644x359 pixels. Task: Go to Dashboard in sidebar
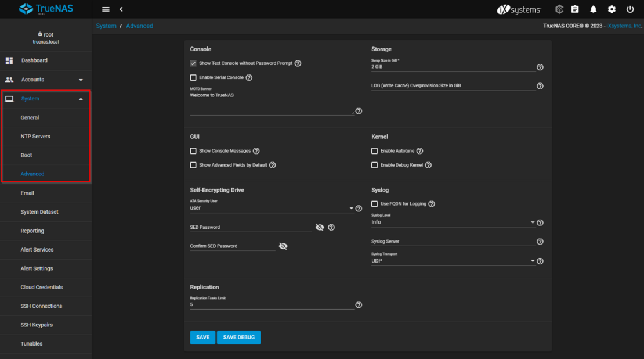(34, 60)
